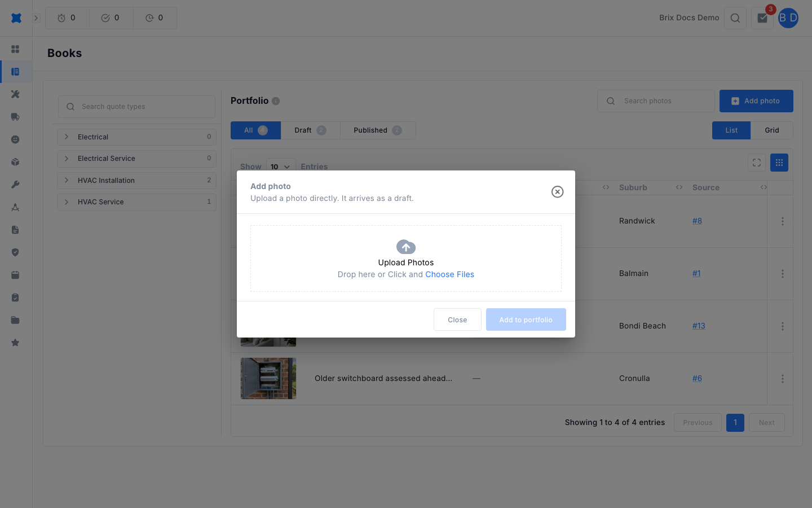This screenshot has width=812, height=508.
Task: Open source link #13
Action: 699,326
